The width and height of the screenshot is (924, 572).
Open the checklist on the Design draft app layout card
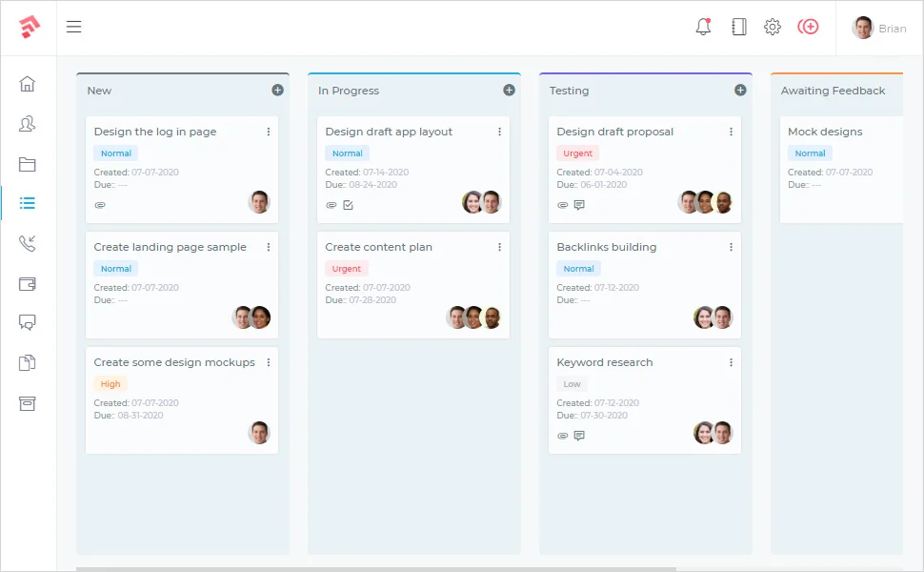(x=348, y=204)
